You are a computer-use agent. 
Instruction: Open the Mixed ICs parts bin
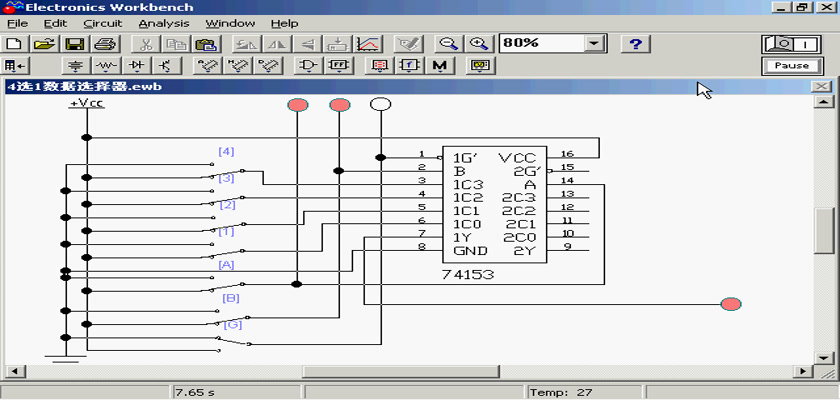(x=237, y=65)
